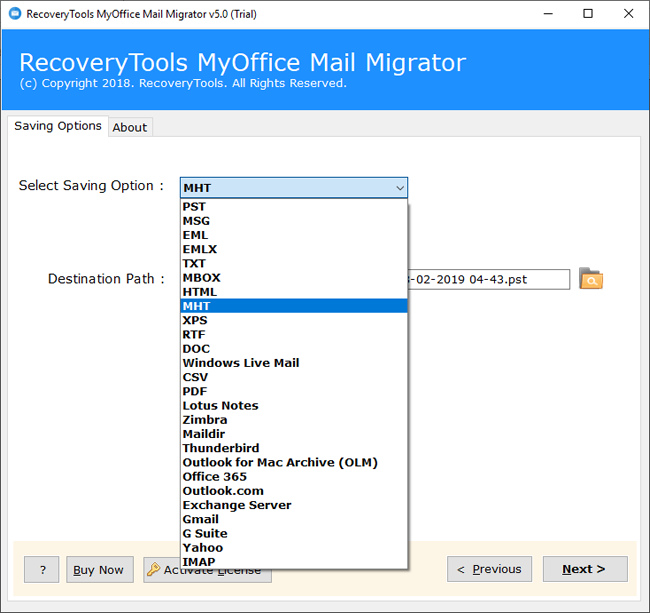Screen dimensions: 650x613
Task: Click the application logo in the title bar
Action: pos(15,14)
